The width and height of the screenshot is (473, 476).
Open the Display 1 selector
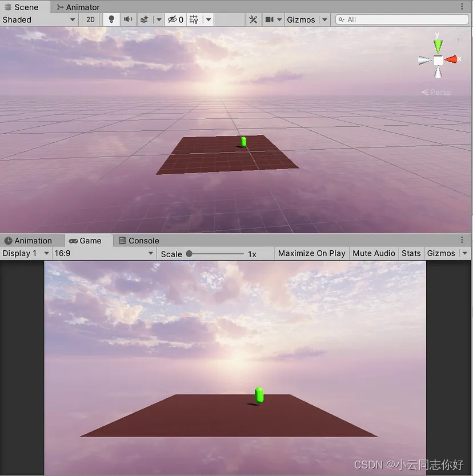click(26, 253)
